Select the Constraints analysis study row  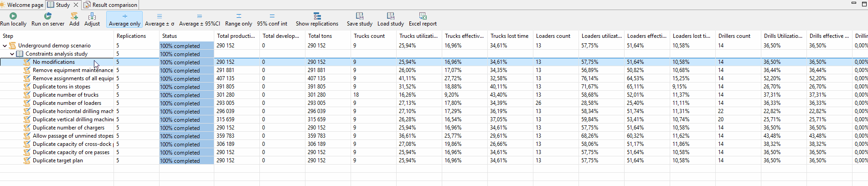click(x=57, y=54)
